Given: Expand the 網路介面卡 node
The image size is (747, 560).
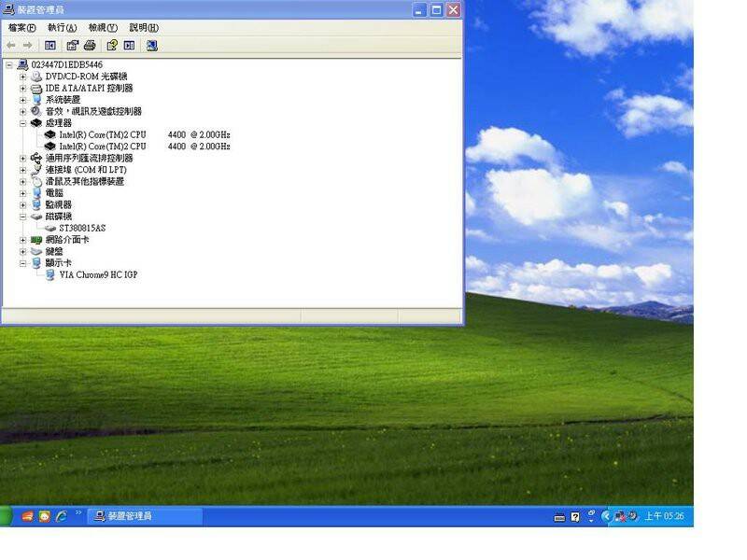Looking at the screenshot, I should [22, 240].
